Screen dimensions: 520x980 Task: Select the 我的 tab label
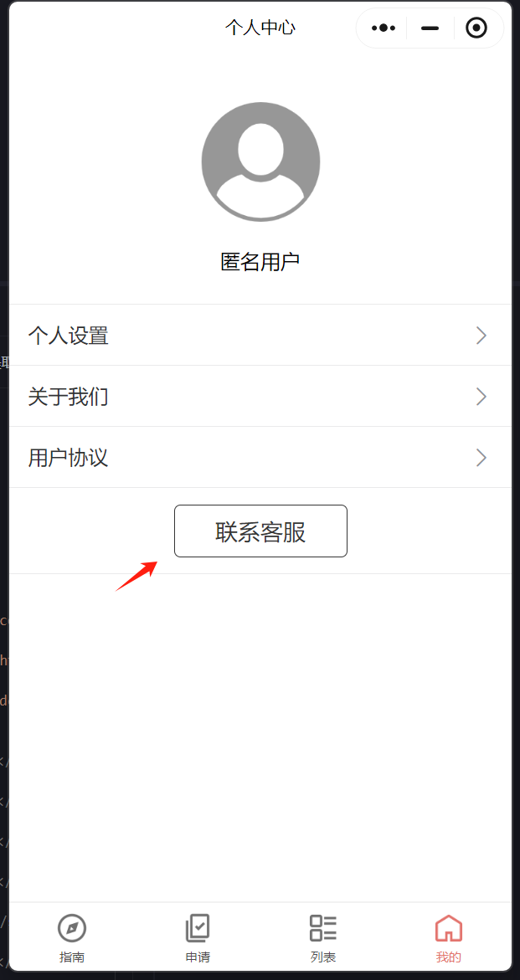coord(449,957)
